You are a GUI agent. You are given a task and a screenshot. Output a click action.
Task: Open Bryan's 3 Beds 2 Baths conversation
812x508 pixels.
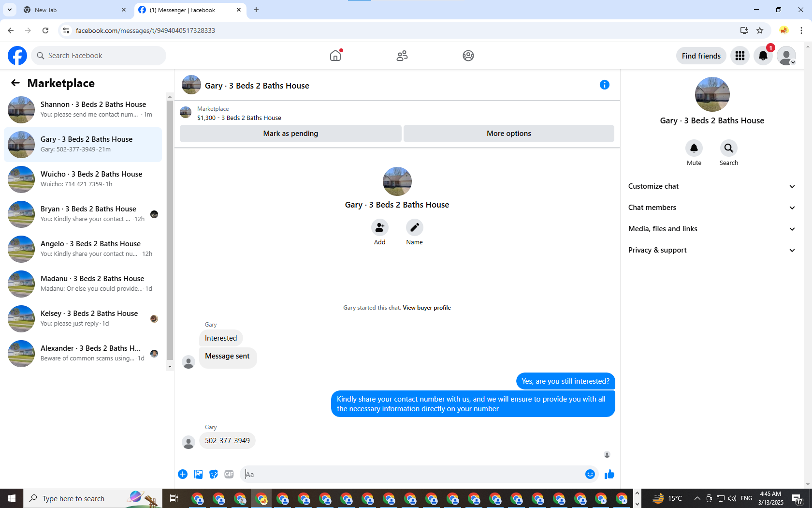point(83,214)
